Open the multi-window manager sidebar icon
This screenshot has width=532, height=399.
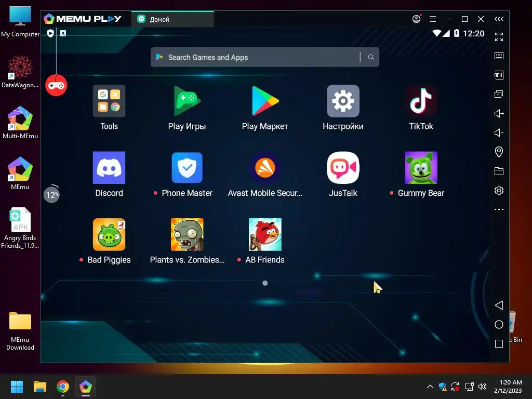coord(499,94)
